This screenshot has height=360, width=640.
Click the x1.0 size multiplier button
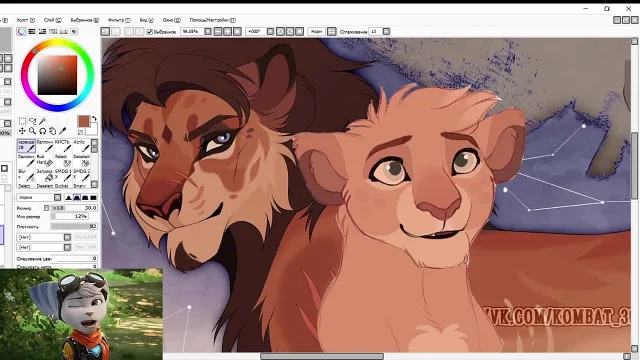coord(58,208)
